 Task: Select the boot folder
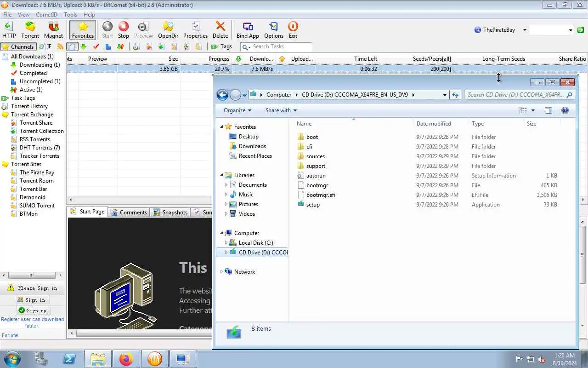coord(312,137)
